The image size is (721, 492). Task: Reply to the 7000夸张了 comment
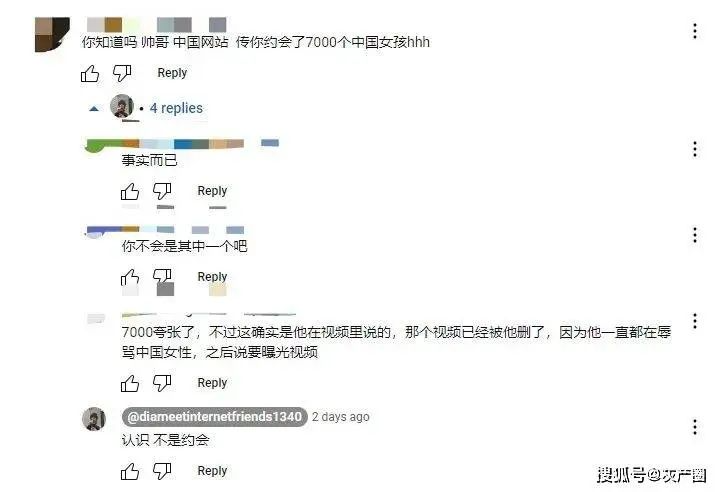pos(212,383)
